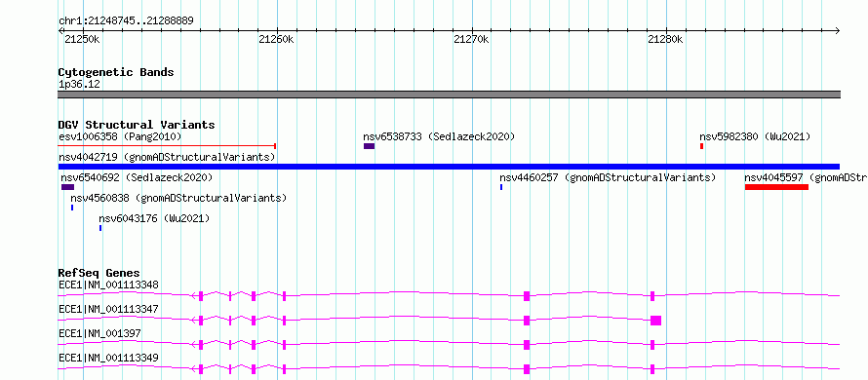Viewport: 868px width, 380px height.
Task: Click the Cytogenetic Bands track title
Action: coord(116,72)
